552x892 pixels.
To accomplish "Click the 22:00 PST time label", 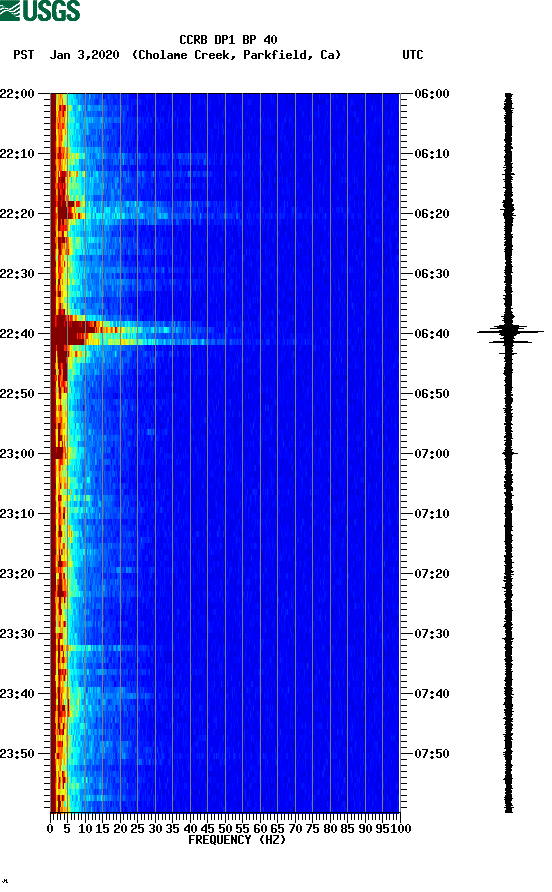I will 17,93.
